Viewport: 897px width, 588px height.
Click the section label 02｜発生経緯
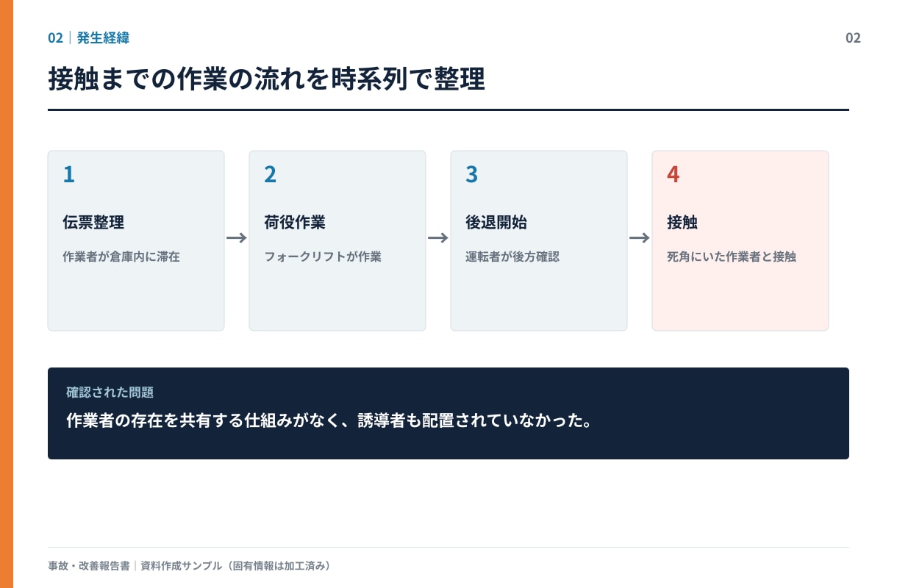coord(88,38)
